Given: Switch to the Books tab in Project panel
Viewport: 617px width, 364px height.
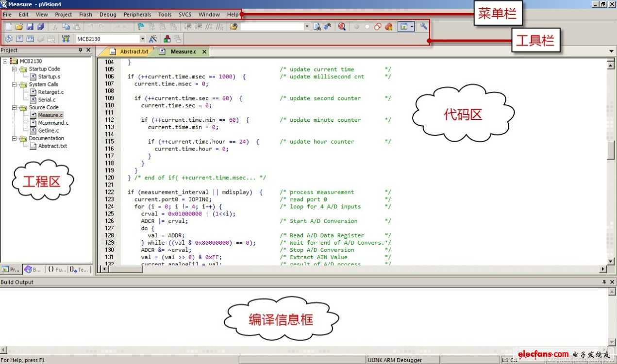Looking at the screenshot, I should pos(33,269).
